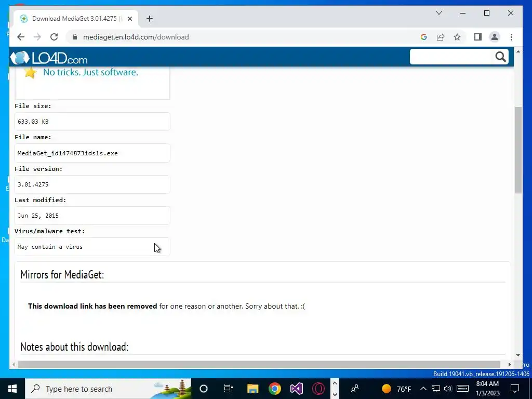Open the Windows Start menu
This screenshot has height=399, width=532.
click(12, 389)
